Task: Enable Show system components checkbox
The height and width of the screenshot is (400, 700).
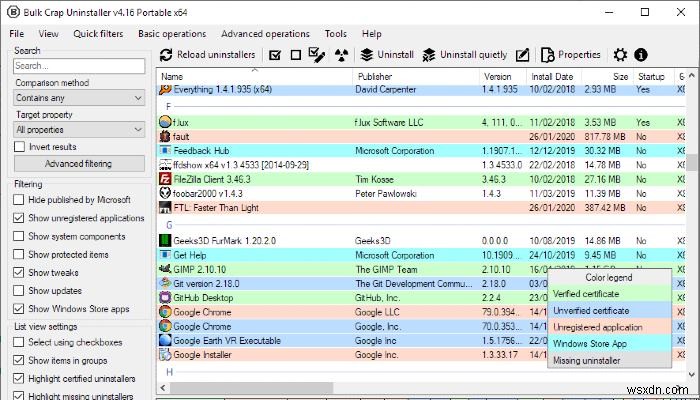Action: [x=19, y=236]
